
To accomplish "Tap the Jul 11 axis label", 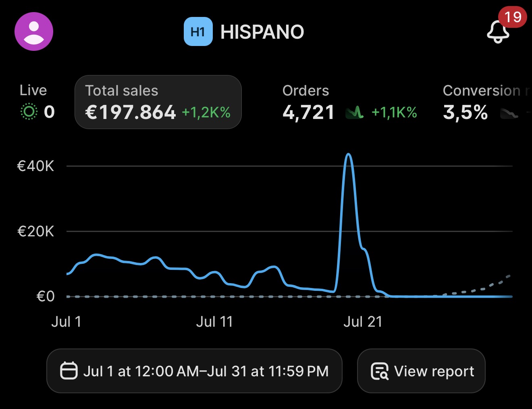I will tap(214, 321).
